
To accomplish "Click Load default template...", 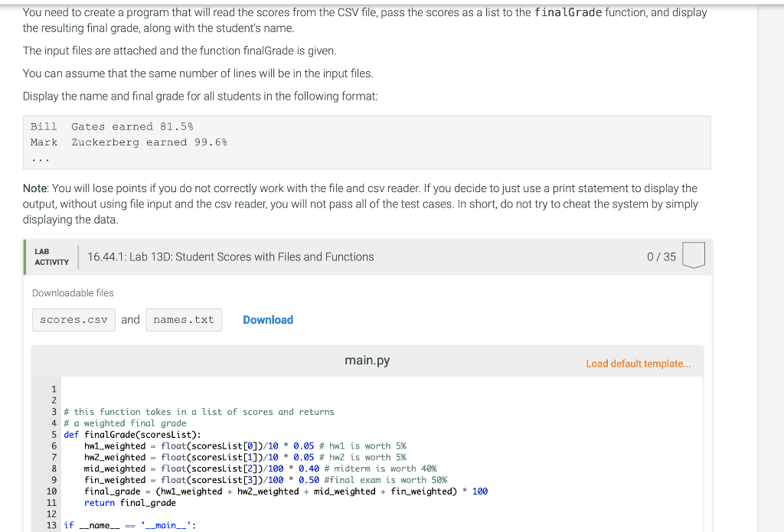I will (639, 363).
